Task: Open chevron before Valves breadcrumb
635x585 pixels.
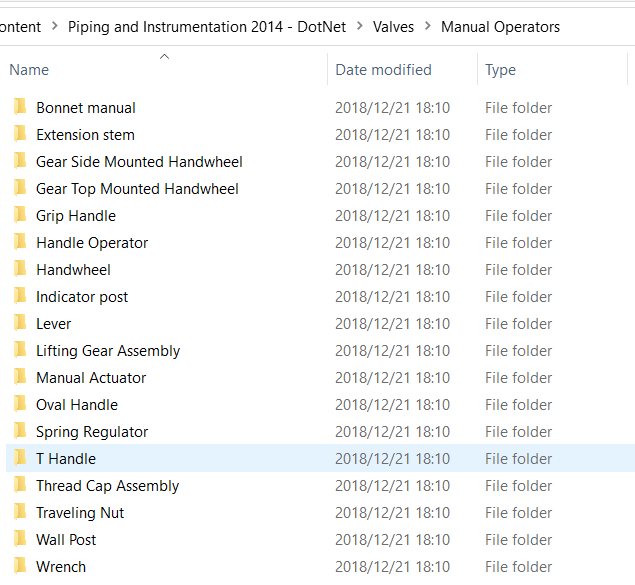Action: [x=360, y=26]
